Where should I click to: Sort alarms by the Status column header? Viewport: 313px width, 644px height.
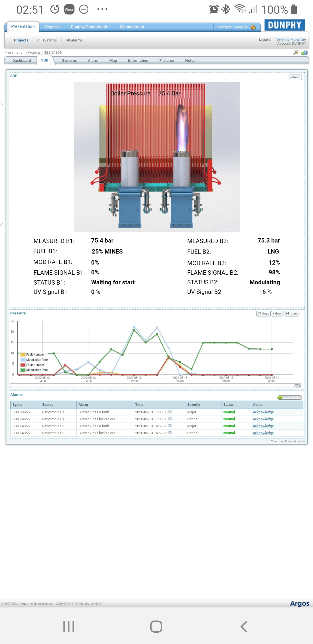point(236,404)
